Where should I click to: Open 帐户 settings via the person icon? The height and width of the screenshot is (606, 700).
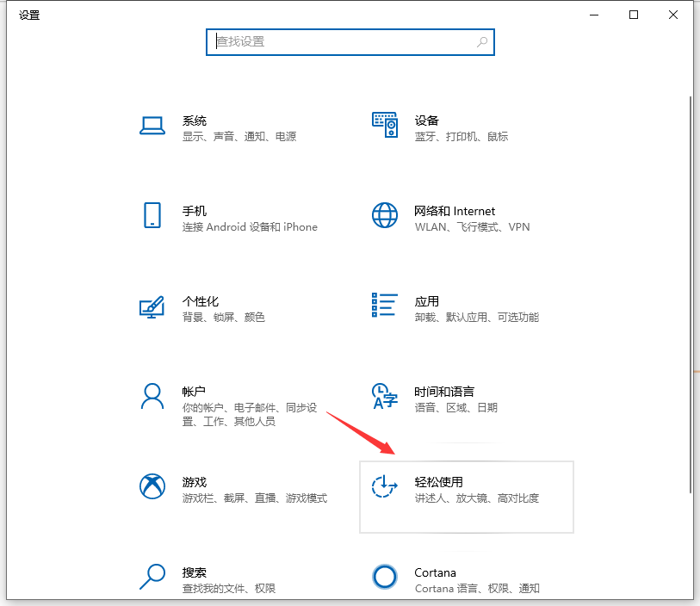pos(152,397)
